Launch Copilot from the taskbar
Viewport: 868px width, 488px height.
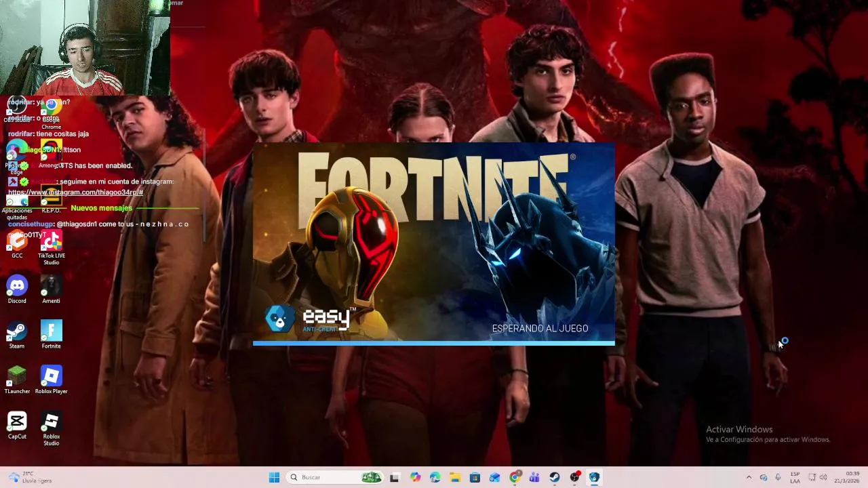pyautogui.click(x=415, y=477)
